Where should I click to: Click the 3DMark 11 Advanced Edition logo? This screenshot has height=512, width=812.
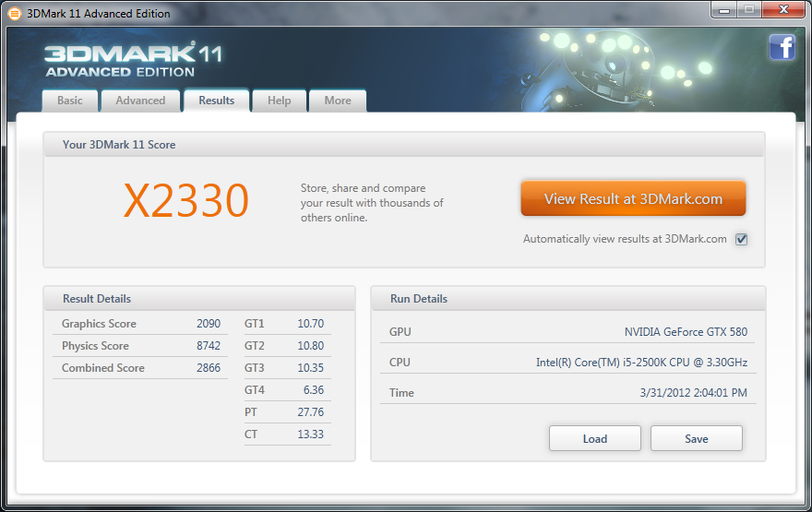pyautogui.click(x=133, y=60)
